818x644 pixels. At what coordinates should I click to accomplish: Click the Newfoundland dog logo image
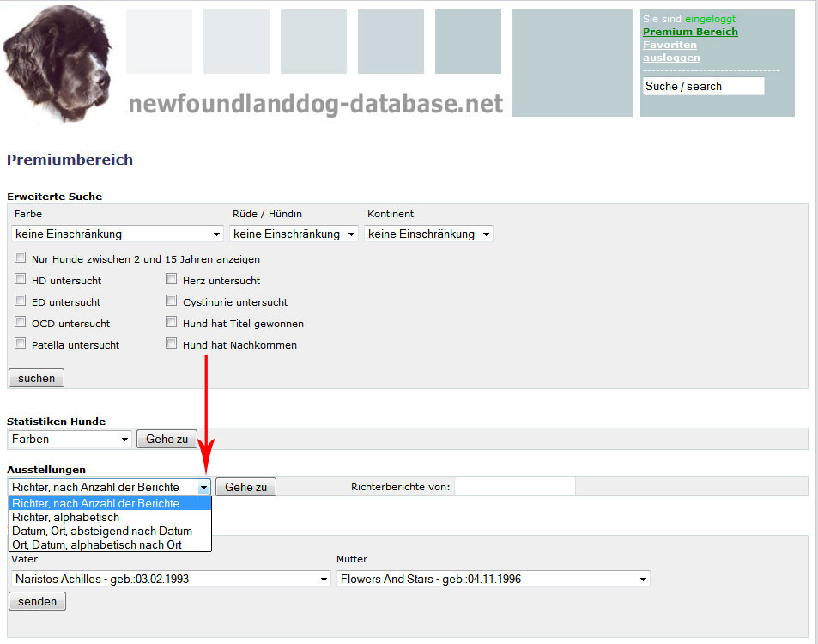pos(58,64)
